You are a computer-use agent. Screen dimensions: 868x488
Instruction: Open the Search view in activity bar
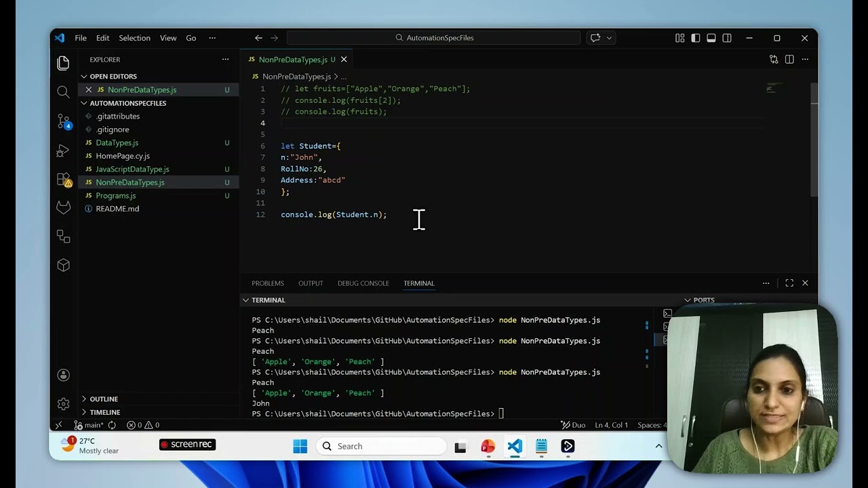tap(63, 92)
